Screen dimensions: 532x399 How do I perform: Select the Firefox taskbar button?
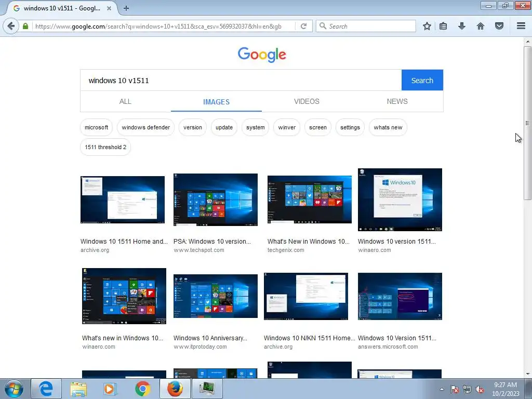175,389
